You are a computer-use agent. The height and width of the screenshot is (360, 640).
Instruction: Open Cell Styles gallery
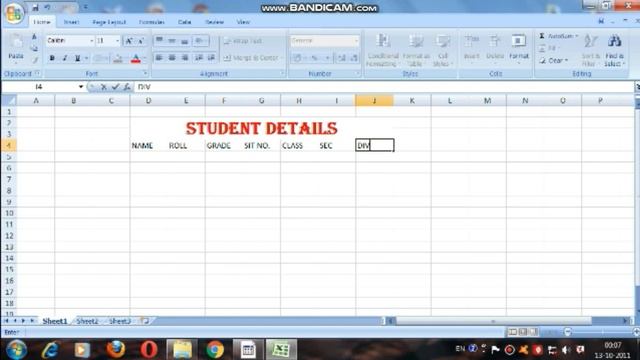click(443, 50)
